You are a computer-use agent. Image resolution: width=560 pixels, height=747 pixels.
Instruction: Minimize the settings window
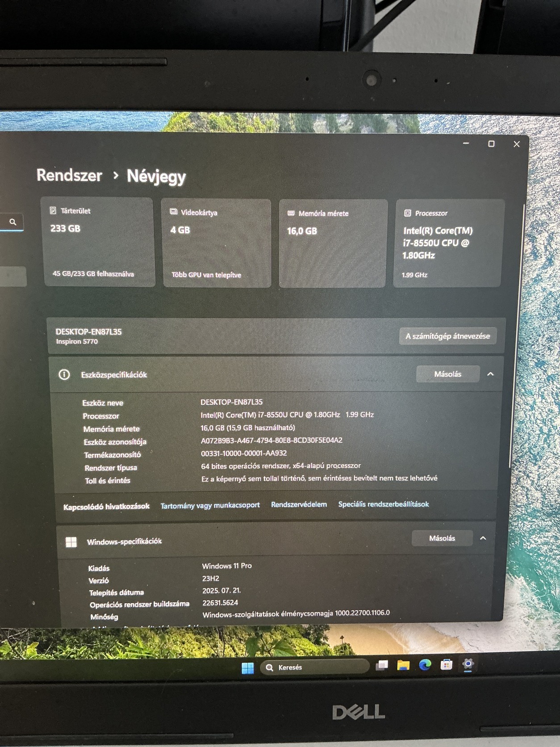(466, 143)
